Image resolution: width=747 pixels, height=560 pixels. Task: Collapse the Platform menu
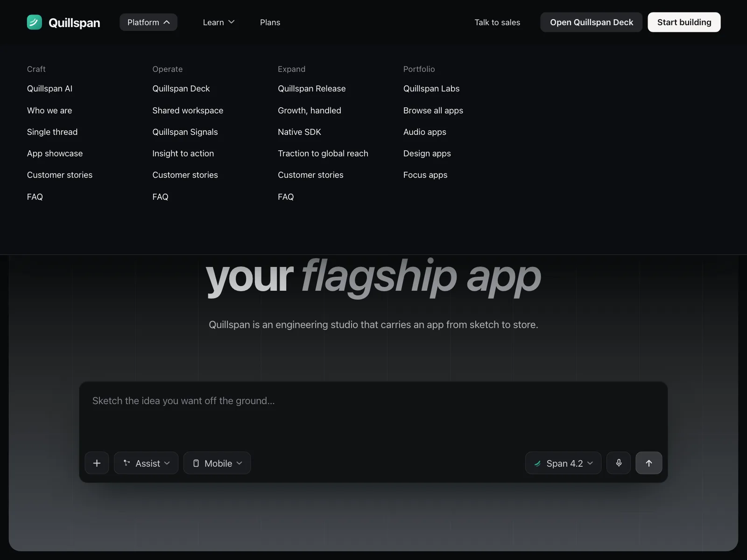pos(148,22)
